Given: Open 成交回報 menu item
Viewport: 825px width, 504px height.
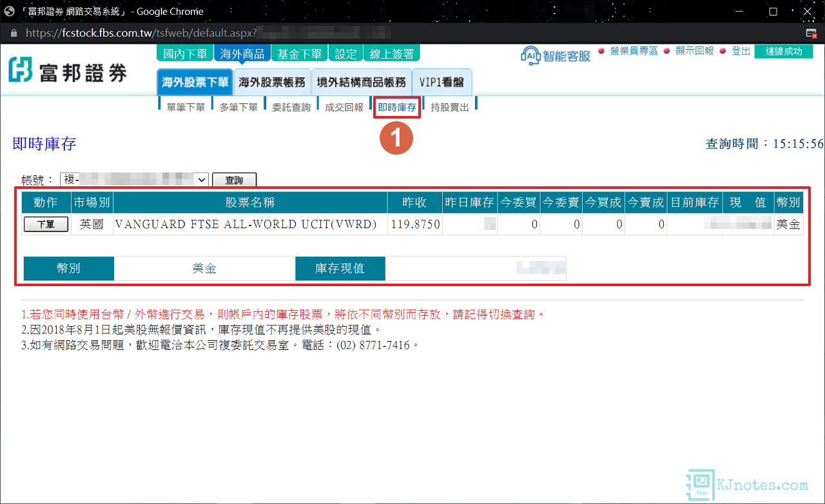Looking at the screenshot, I should point(344,108).
